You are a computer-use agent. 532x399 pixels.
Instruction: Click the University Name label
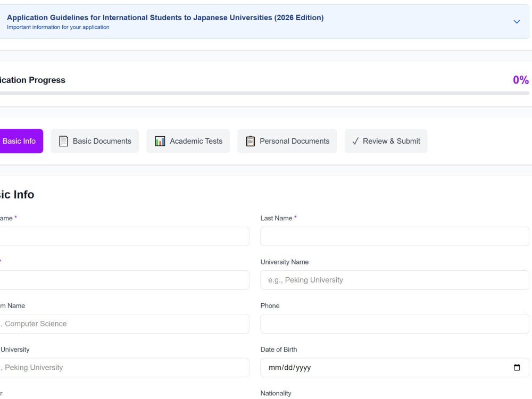(x=285, y=262)
